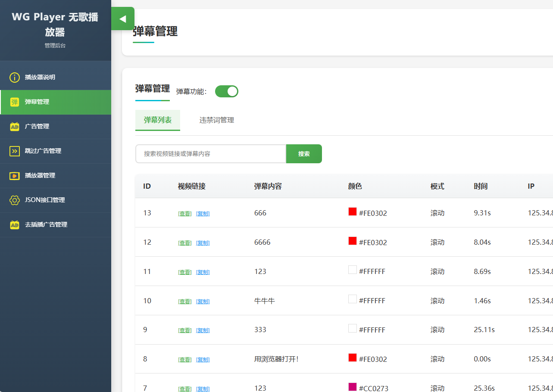Screen dimensions: 553x392
Task: Click 复制 link for danmaku ID 8
Action: tap(203, 360)
